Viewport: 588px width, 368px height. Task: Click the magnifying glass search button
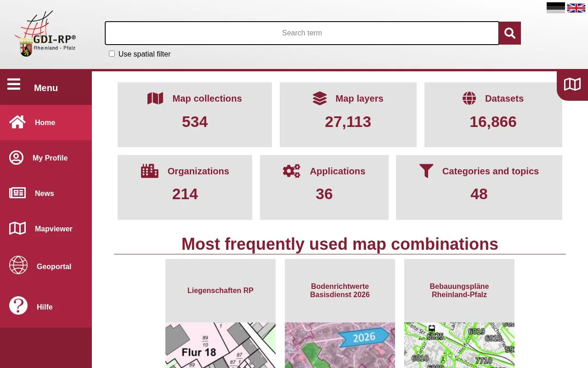(510, 33)
